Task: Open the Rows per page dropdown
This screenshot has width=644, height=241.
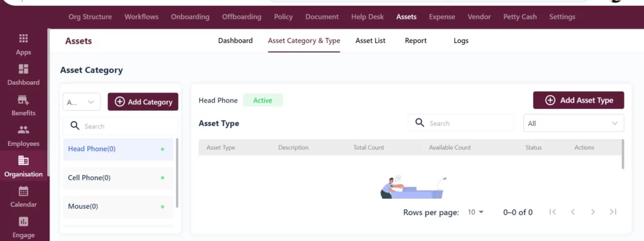Action: [475, 212]
